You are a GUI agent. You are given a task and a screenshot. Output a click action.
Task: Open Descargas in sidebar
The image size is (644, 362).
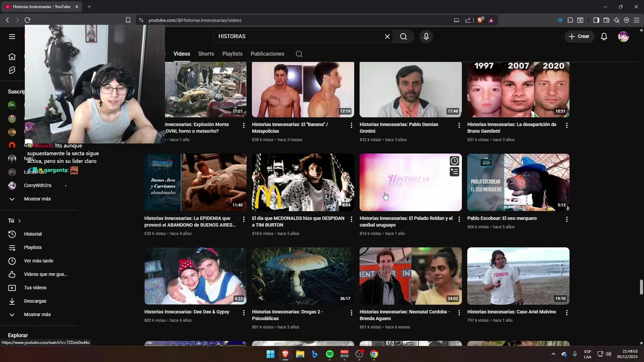pyautogui.click(x=35, y=301)
